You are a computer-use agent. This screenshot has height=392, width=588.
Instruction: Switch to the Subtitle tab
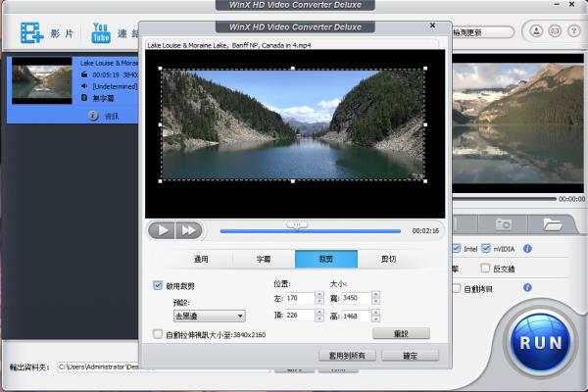(264, 259)
